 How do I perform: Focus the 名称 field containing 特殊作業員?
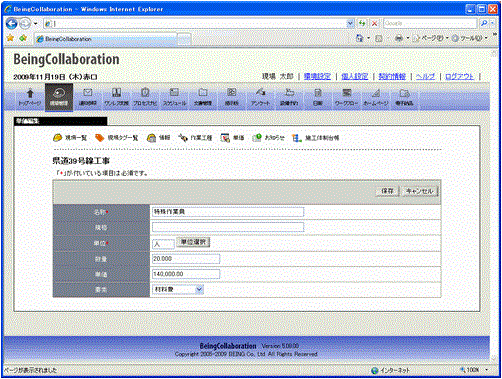228,212
